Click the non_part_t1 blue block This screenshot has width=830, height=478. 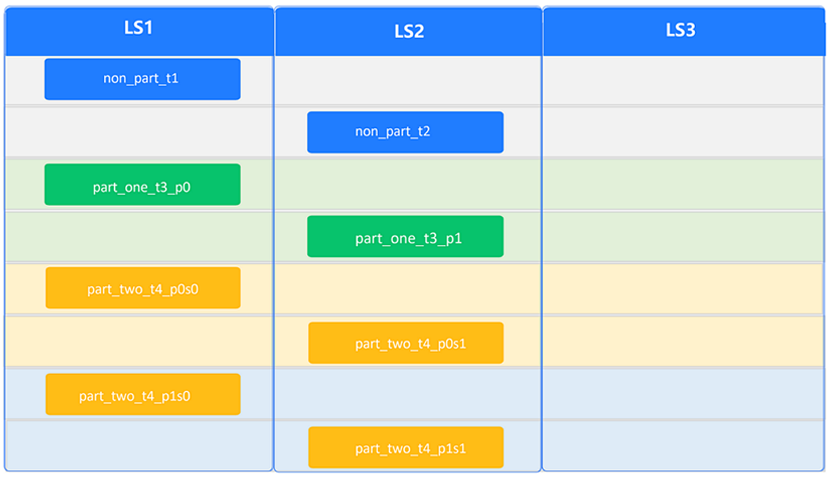click(142, 79)
